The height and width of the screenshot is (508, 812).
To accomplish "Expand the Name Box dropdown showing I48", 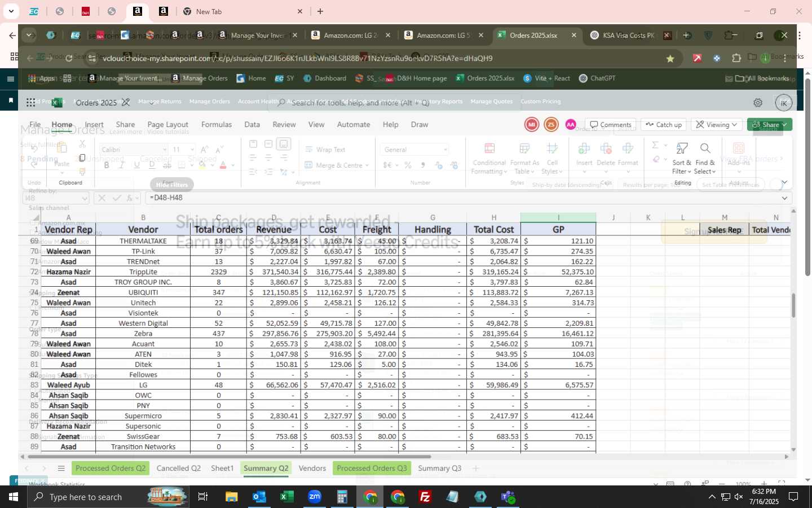I will click(85, 198).
